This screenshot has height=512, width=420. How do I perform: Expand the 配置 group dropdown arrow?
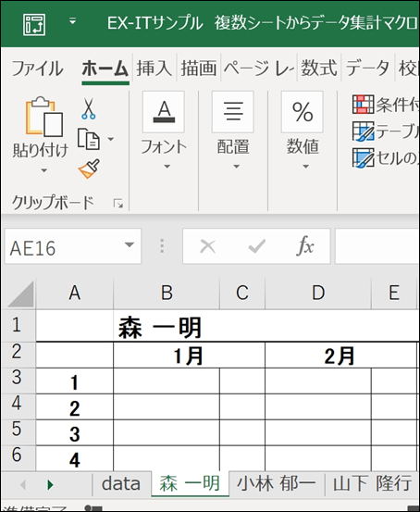point(236,167)
